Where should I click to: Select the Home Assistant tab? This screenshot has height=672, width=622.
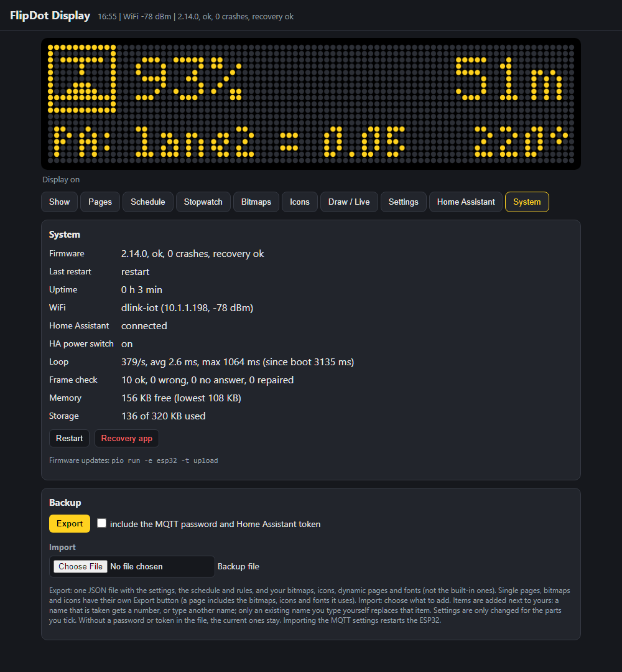pos(466,202)
